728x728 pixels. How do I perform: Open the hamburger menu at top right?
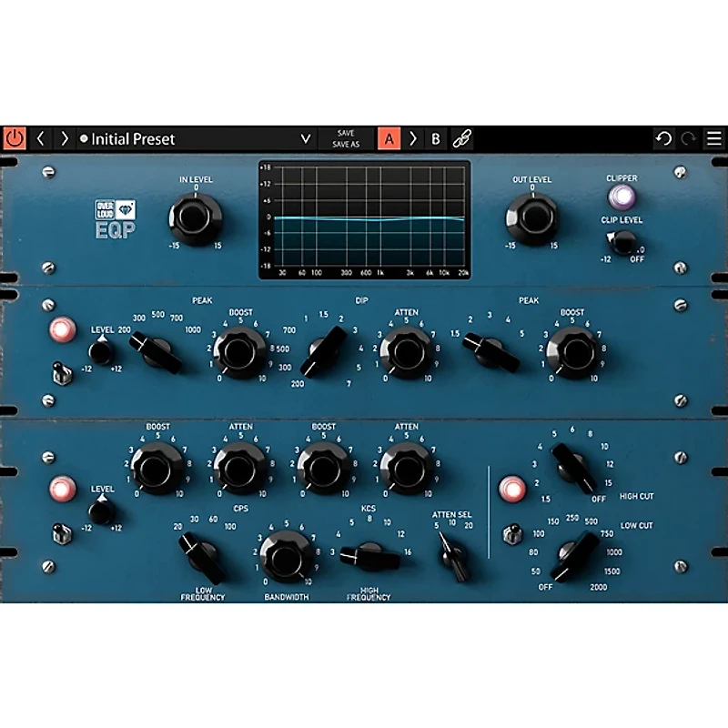pyautogui.click(x=713, y=138)
